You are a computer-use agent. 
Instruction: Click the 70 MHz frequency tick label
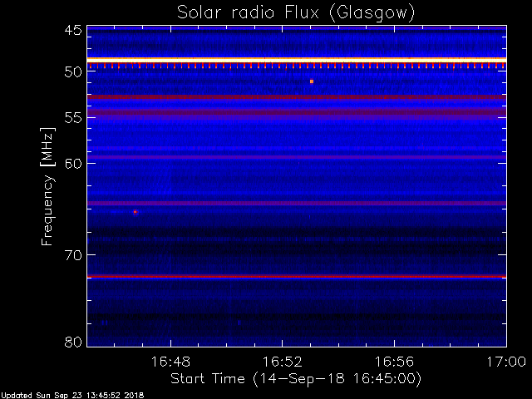point(73,255)
